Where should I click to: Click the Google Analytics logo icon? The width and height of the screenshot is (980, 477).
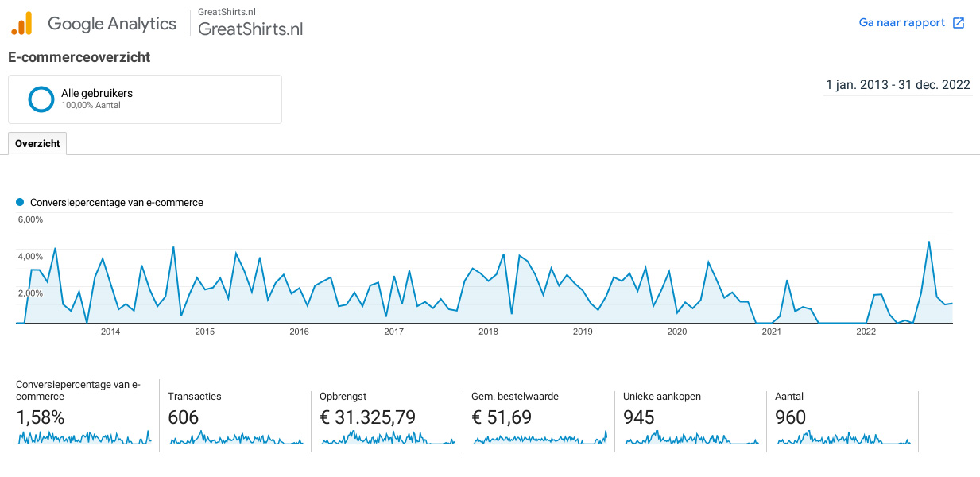21,23
